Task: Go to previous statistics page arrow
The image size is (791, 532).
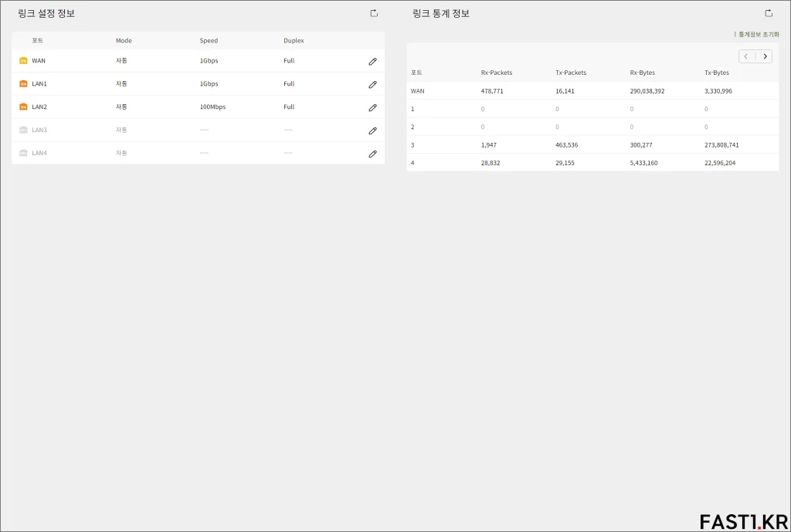Action: click(746, 56)
